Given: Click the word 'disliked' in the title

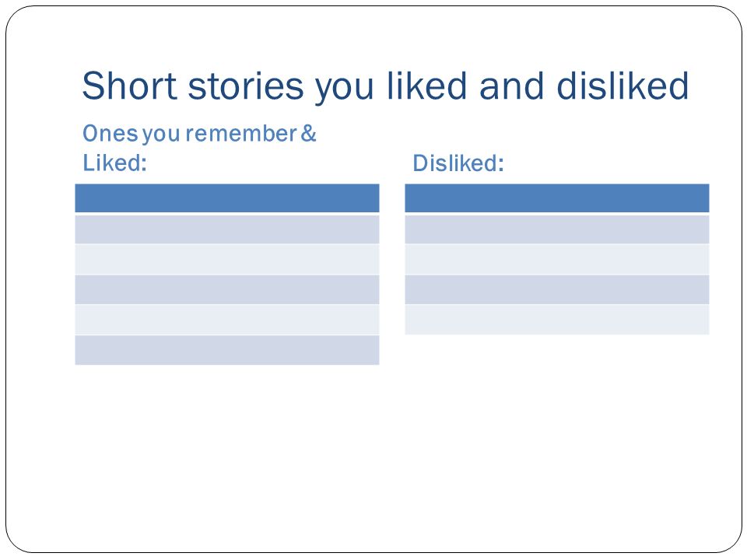Looking at the screenshot, I should (x=622, y=86).
